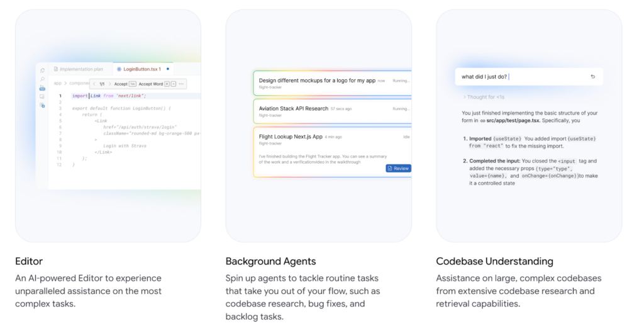Click the blue Review button
The image size is (644, 333).
tap(398, 168)
